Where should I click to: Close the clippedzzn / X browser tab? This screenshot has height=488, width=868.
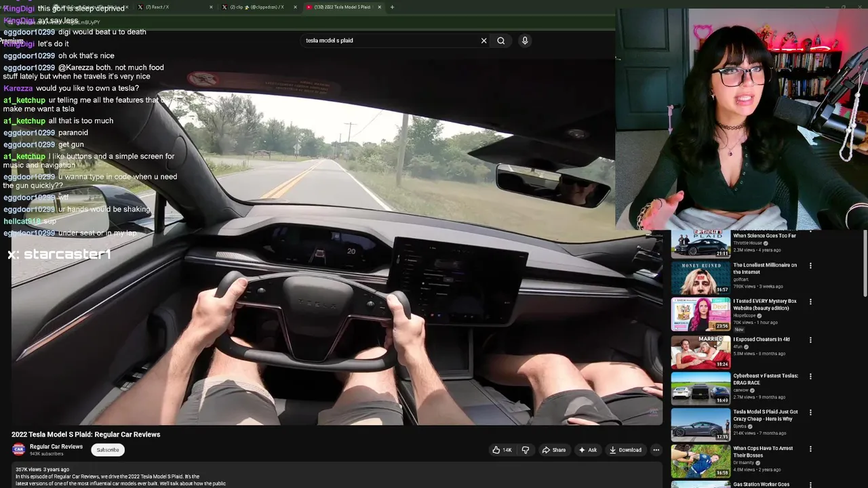point(295,7)
